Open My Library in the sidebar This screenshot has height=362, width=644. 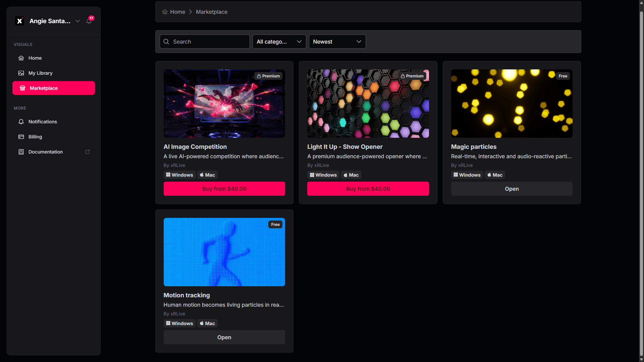54,73
